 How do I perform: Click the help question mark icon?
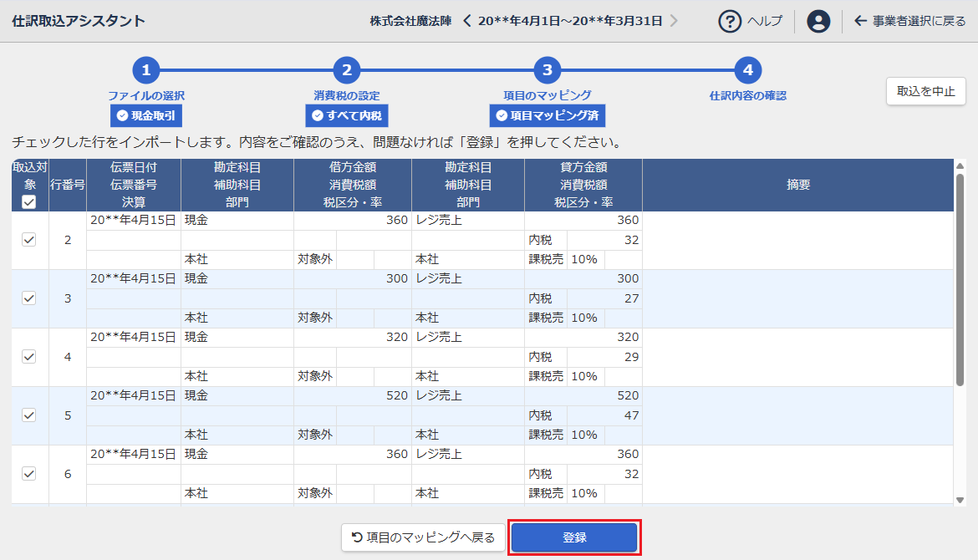coord(731,21)
